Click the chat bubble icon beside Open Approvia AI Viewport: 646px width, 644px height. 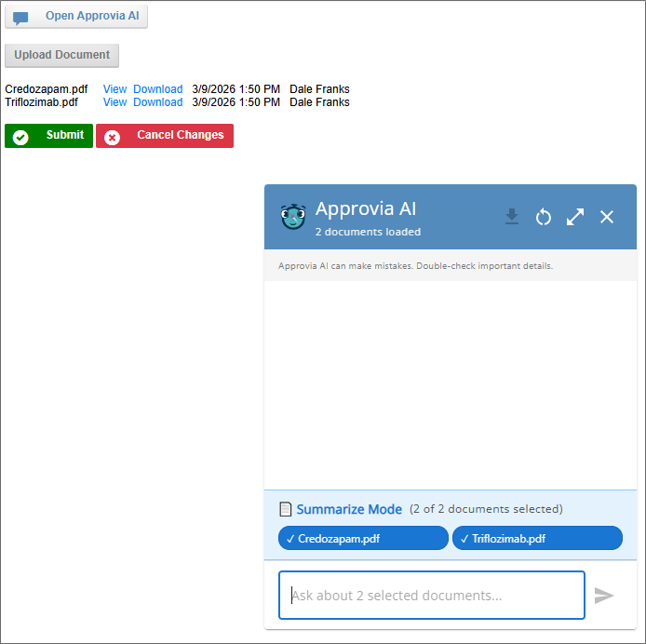point(20,17)
